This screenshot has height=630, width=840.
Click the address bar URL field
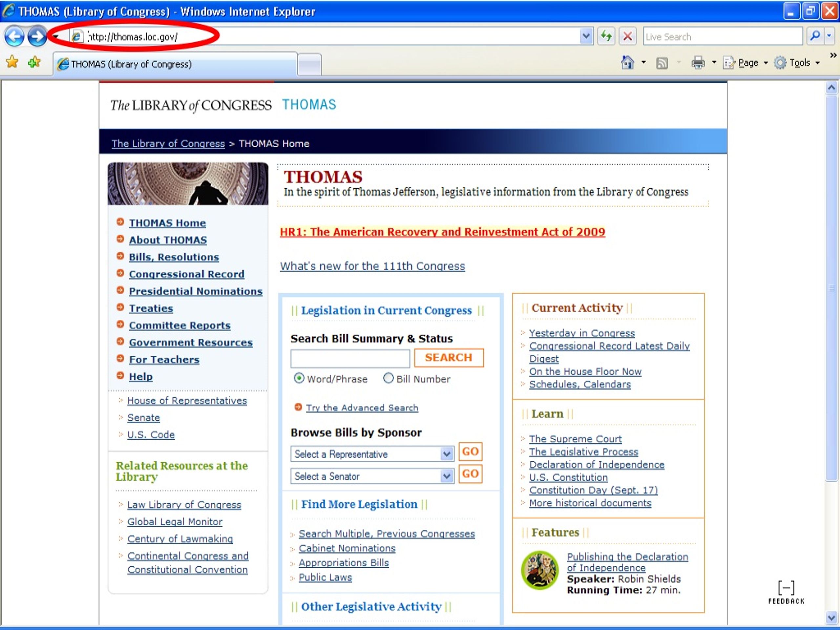click(x=330, y=36)
